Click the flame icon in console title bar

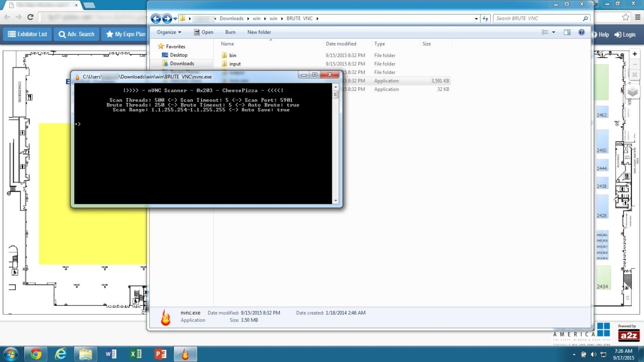(78, 77)
